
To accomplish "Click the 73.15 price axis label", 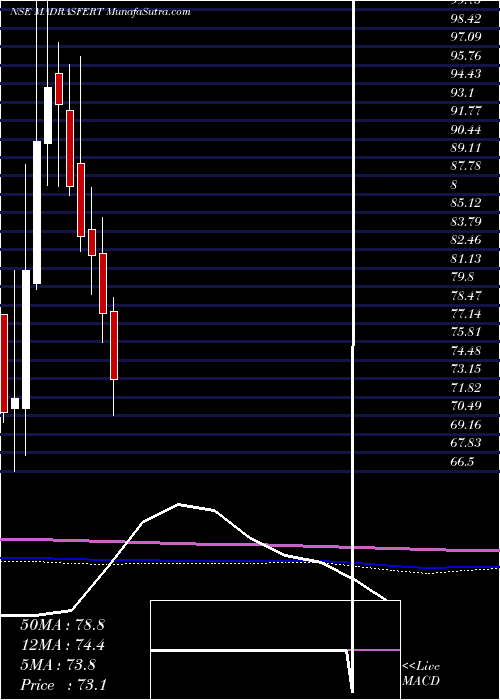I will (x=466, y=369).
